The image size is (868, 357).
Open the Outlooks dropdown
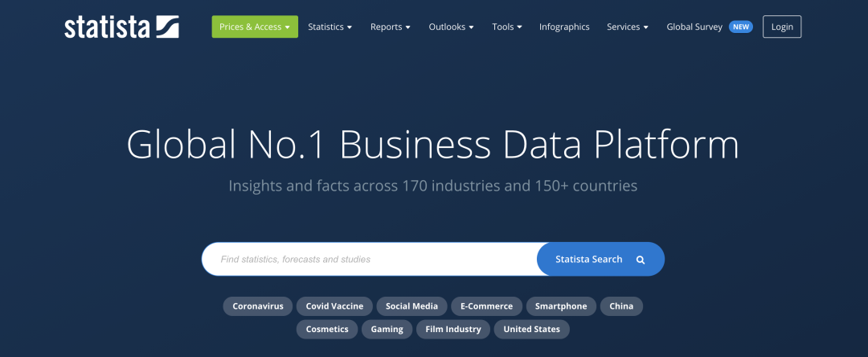pyautogui.click(x=451, y=27)
